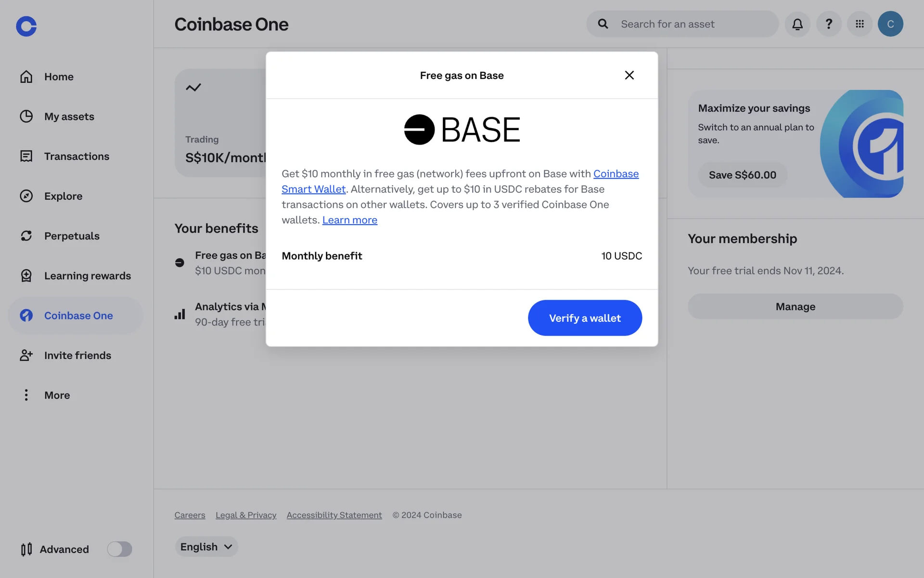Go to My assets page

[x=69, y=117]
